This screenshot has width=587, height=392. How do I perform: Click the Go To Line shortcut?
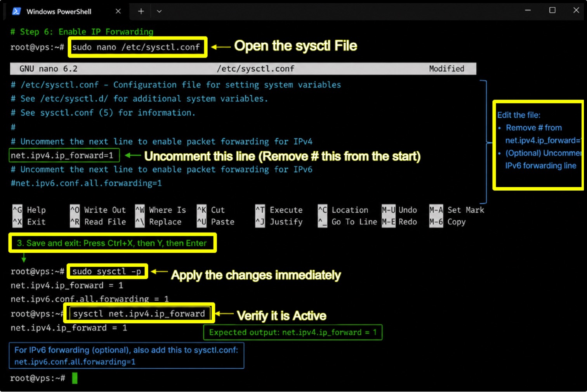click(x=347, y=222)
